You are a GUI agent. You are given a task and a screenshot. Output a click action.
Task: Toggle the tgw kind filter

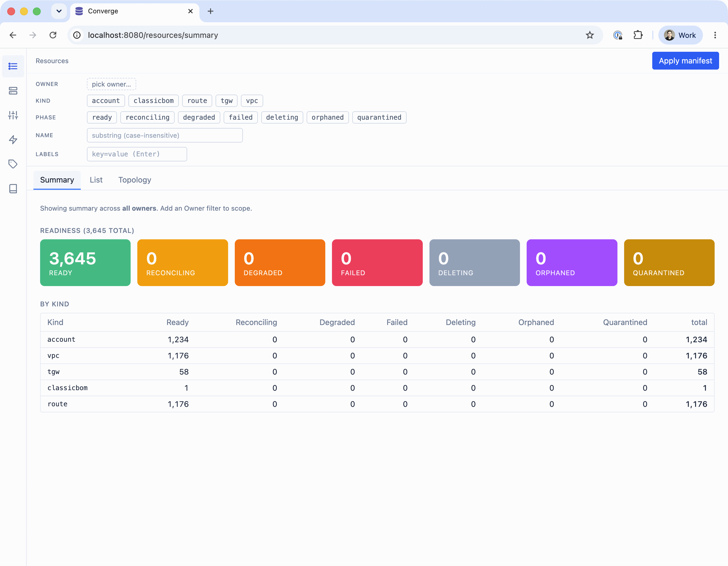click(x=226, y=101)
